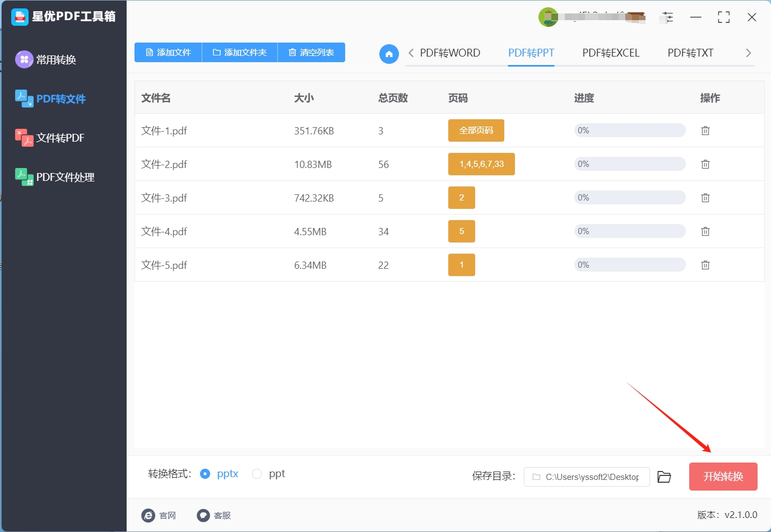Click the 总页数 column header
This screenshot has width=771, height=532.
click(393, 98)
